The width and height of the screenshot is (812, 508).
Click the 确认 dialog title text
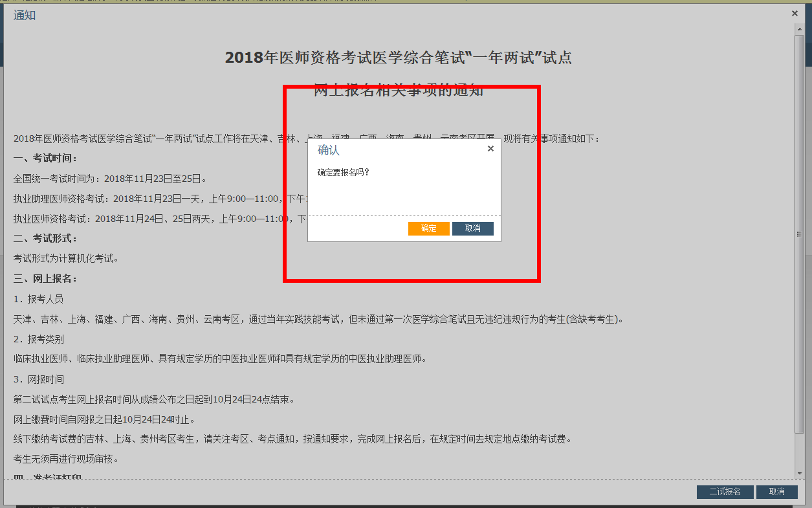click(x=329, y=150)
